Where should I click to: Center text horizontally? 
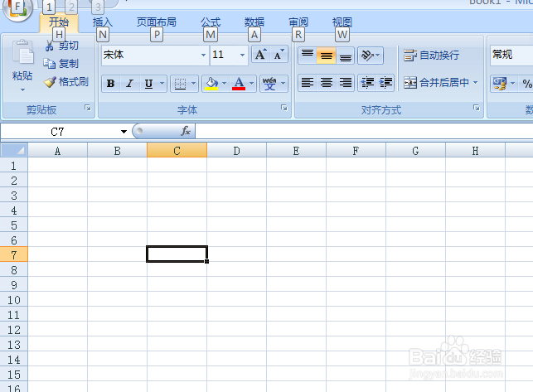point(327,83)
